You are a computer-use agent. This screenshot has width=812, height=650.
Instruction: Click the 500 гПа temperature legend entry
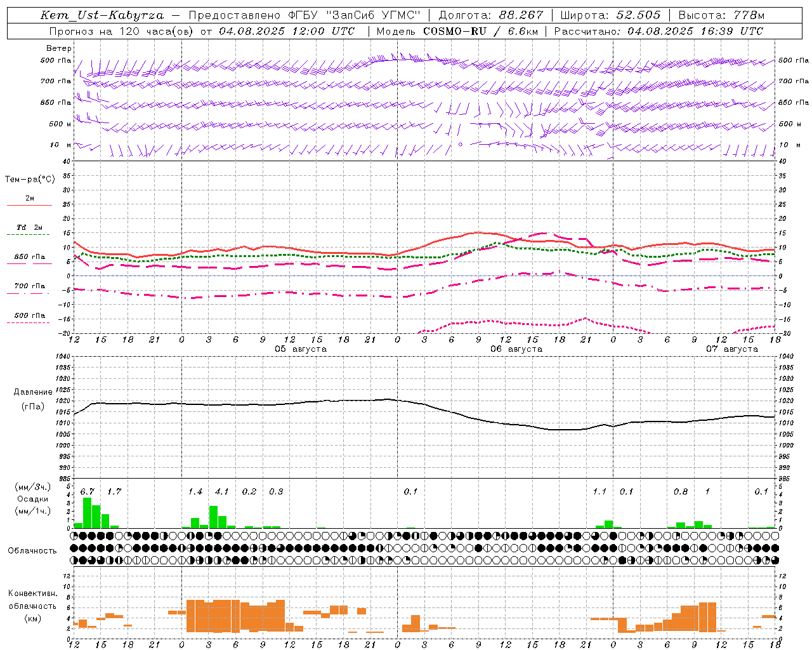[x=29, y=318]
